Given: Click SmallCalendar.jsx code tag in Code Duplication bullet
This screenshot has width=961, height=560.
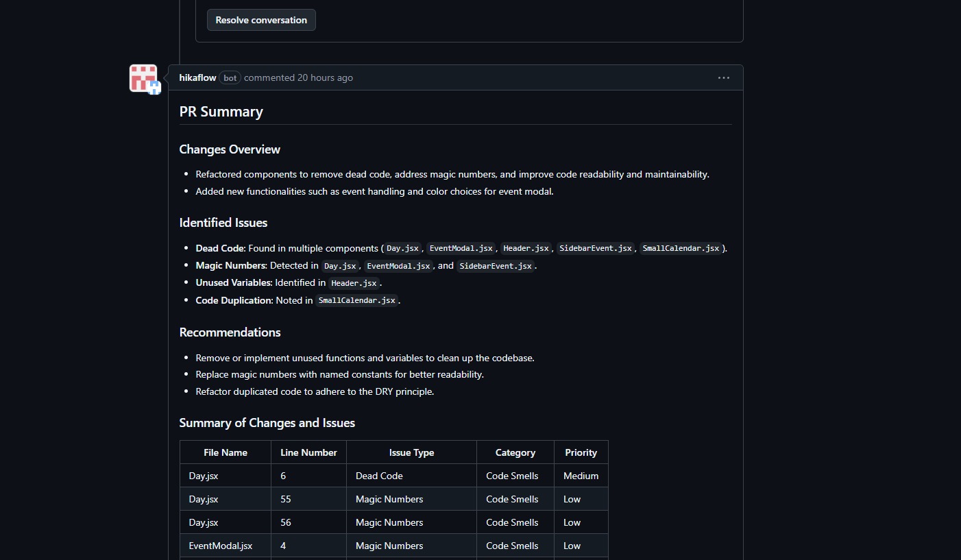Looking at the screenshot, I should (x=356, y=300).
